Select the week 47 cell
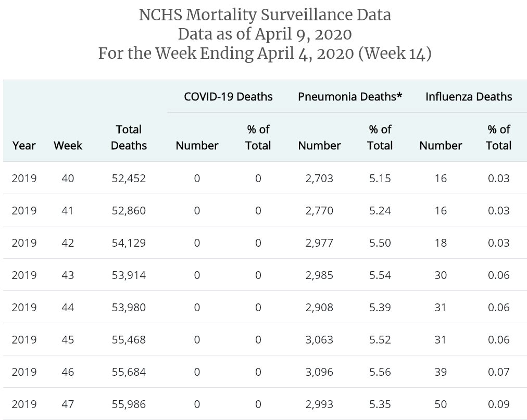Viewport: 527px width, 420px height. (x=68, y=404)
